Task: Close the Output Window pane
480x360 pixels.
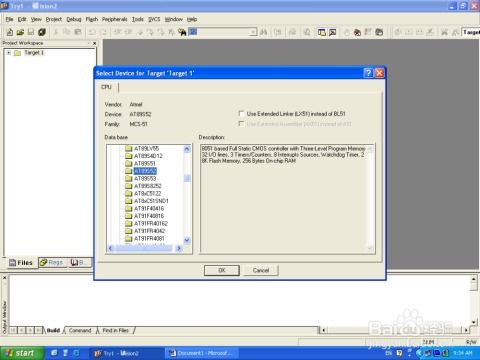Action: (5, 277)
